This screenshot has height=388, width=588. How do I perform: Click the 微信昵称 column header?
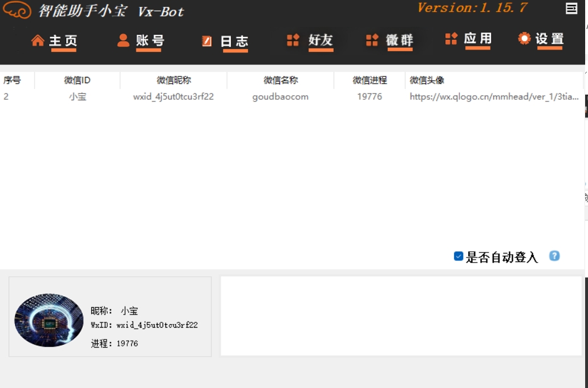coord(173,80)
